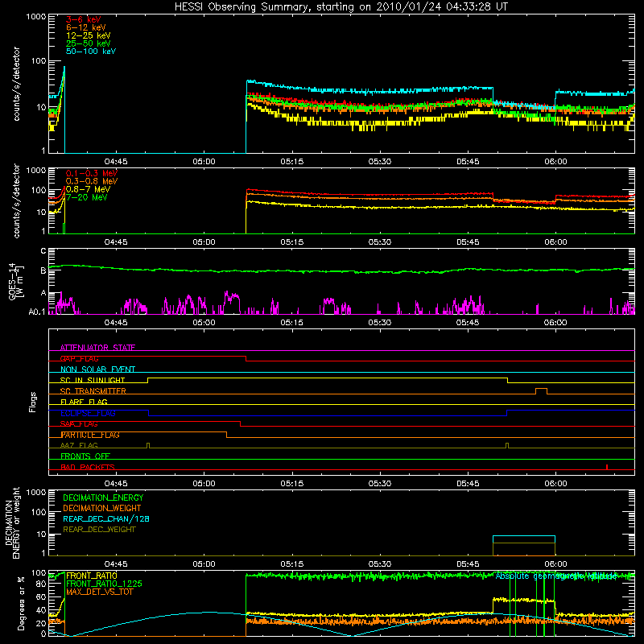Select the FLARE_FLAG label
644x644 pixels.
pyautogui.click(x=84, y=402)
